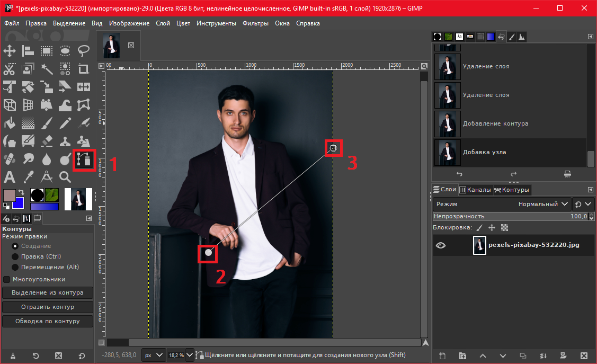Viewport: 597px width, 364px height.
Task: Select the Foreground Select tool
Action: [28, 69]
